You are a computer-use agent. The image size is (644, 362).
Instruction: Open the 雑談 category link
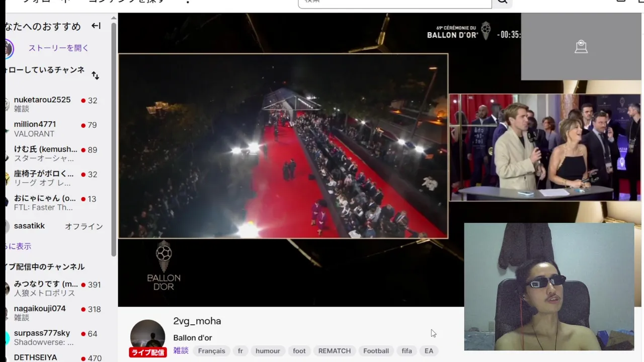coord(181,351)
